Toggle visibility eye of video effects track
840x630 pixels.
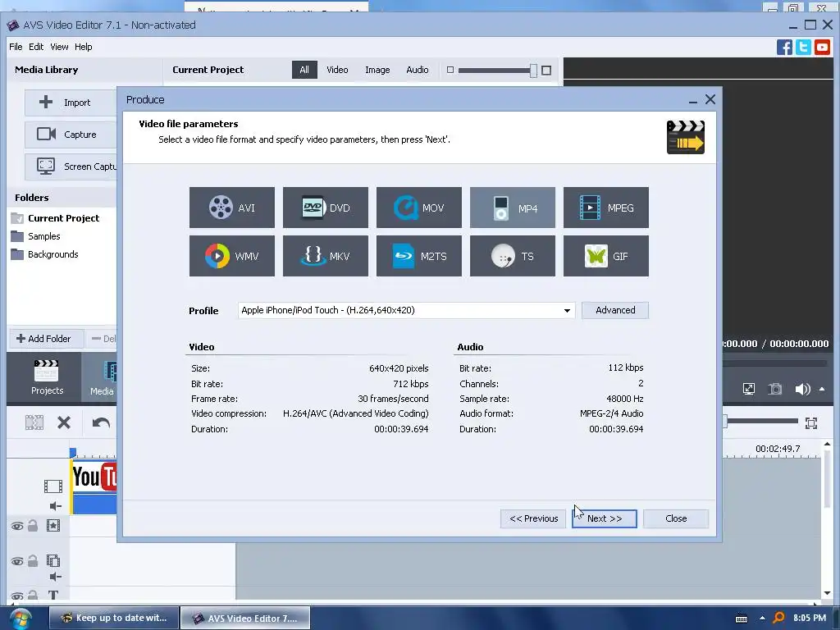coord(17,526)
